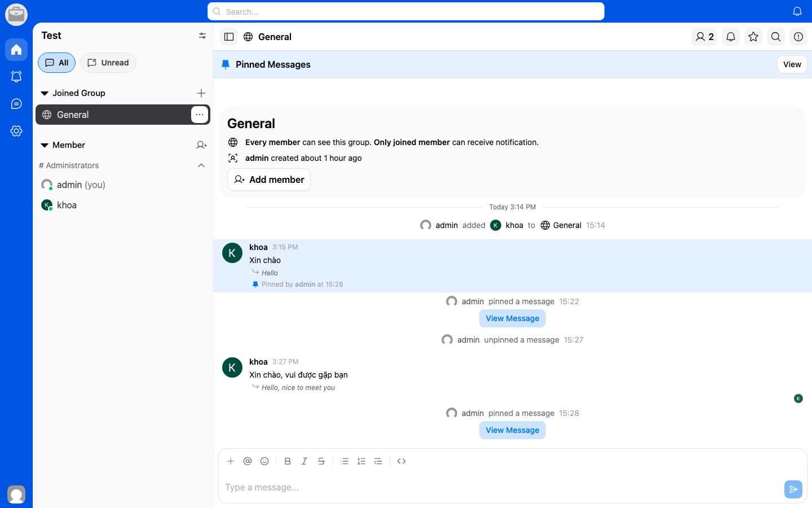Open channel info icon
812x508 pixels.
click(x=798, y=37)
